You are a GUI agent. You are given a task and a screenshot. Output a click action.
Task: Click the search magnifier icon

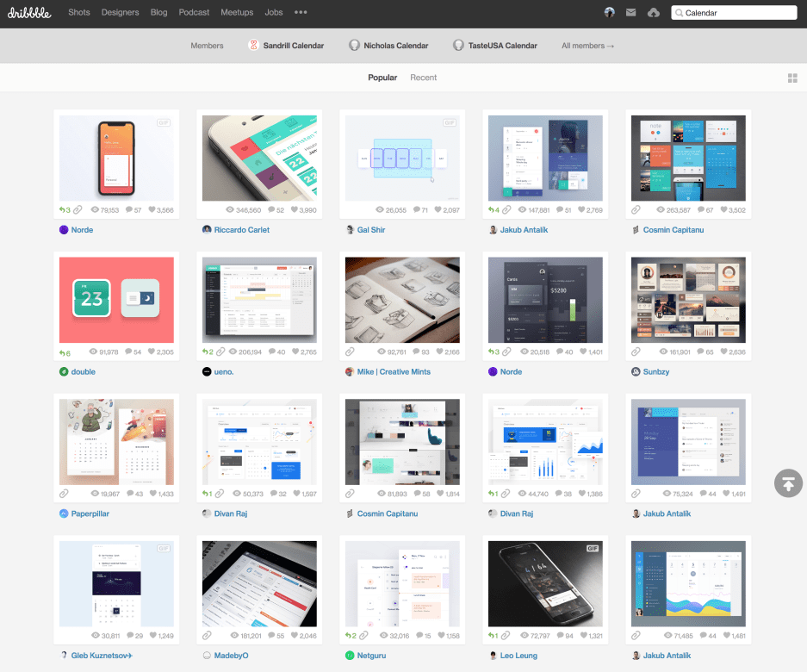click(x=679, y=13)
